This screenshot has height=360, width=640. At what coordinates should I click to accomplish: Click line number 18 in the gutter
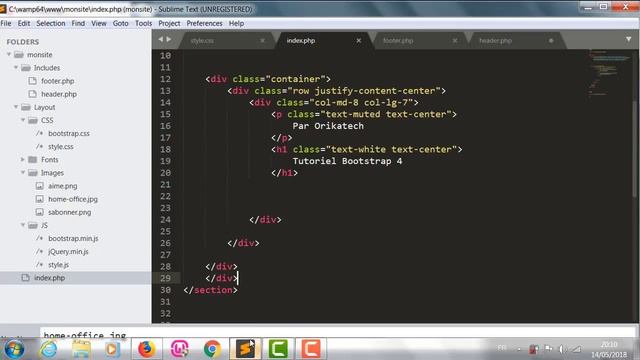click(165, 149)
